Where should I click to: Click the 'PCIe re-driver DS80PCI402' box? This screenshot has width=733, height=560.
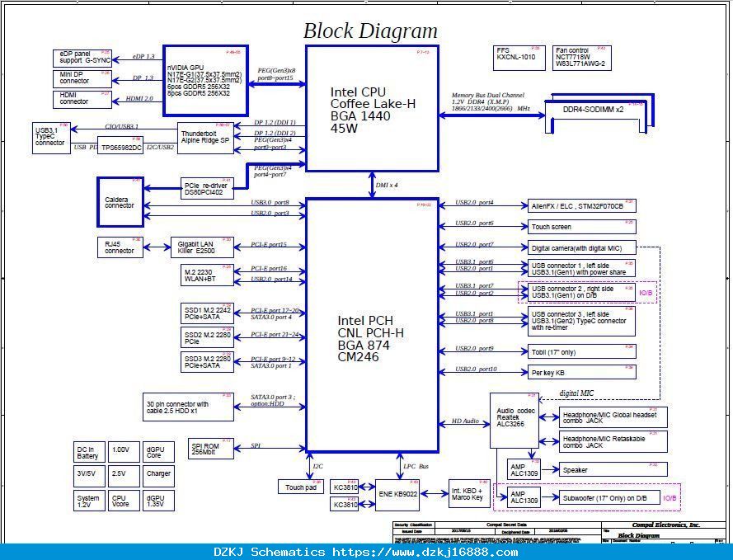click(x=207, y=188)
